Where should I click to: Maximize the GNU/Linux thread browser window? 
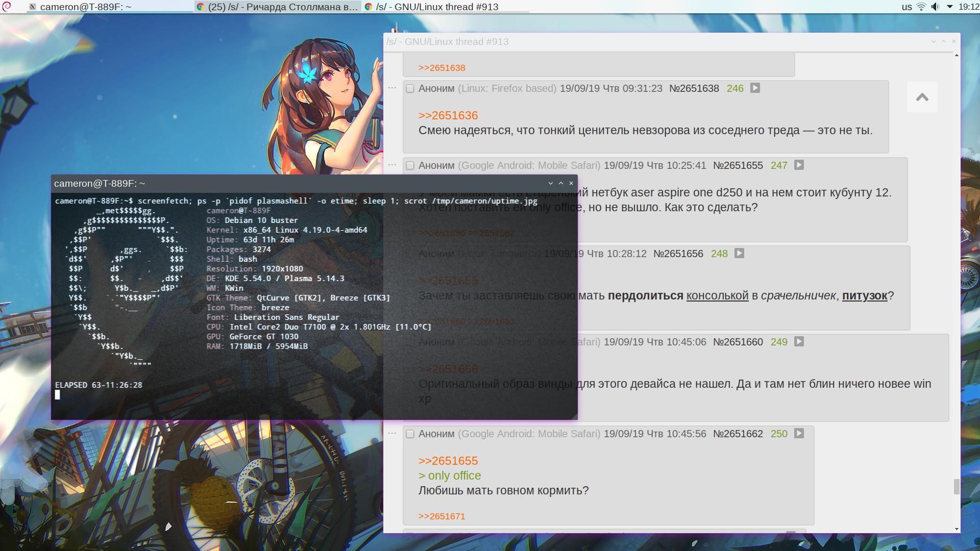943,41
